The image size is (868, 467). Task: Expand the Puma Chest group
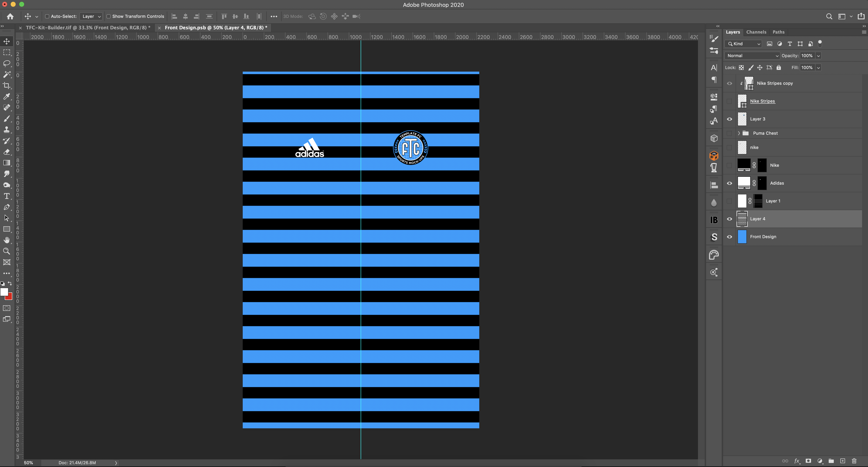click(739, 133)
